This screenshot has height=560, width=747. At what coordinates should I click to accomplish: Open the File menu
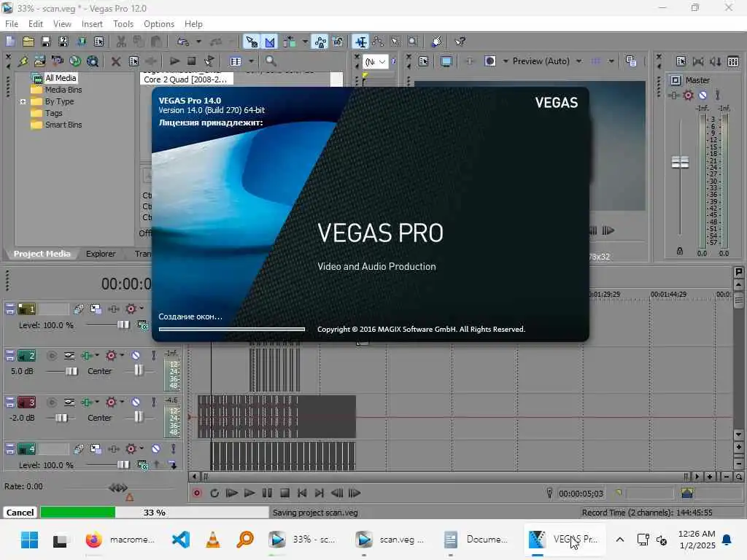(12, 24)
